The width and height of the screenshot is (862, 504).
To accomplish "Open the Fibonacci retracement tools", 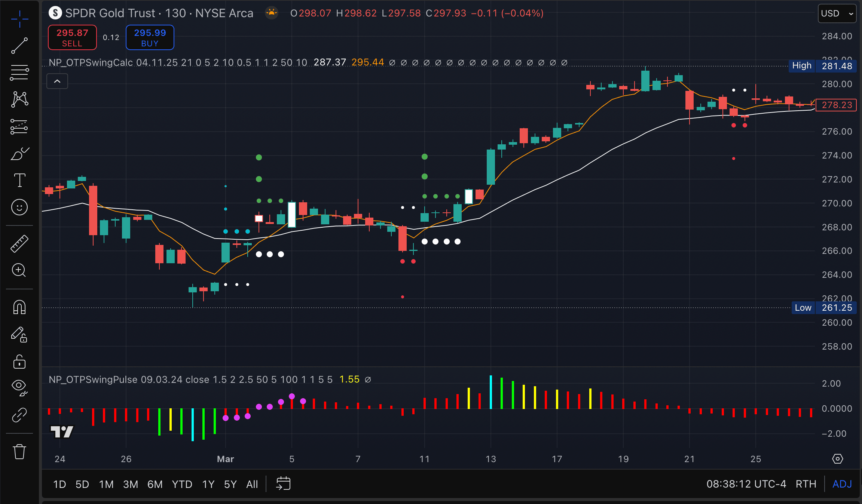I will point(19,73).
